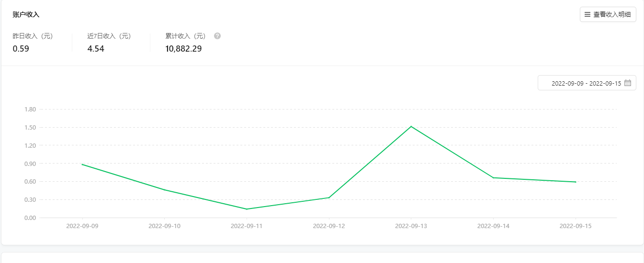
Task: Click the 账户收入 section title
Action: coord(26,15)
